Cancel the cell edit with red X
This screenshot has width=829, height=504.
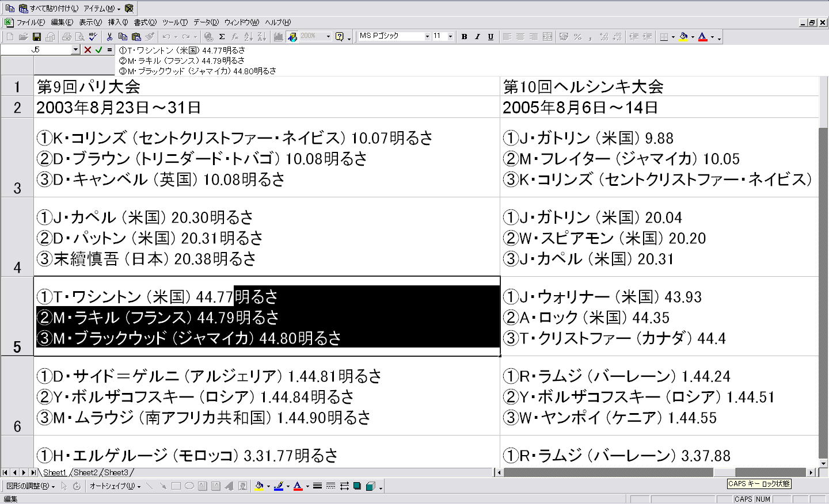pos(88,50)
